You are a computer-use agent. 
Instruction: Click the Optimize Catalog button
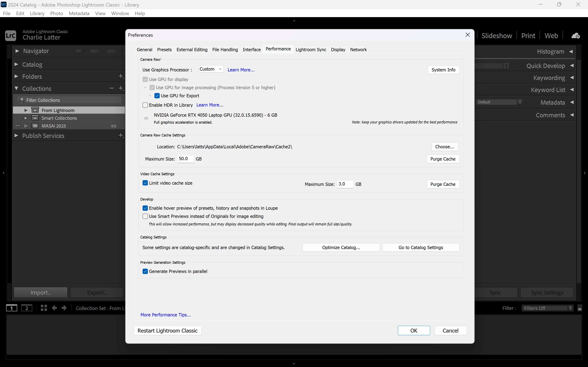[x=341, y=247]
